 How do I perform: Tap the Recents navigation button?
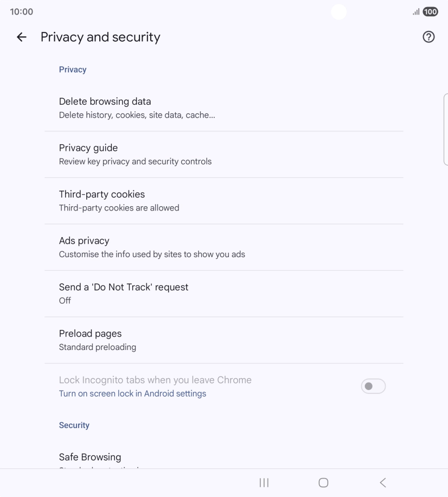[x=264, y=482]
